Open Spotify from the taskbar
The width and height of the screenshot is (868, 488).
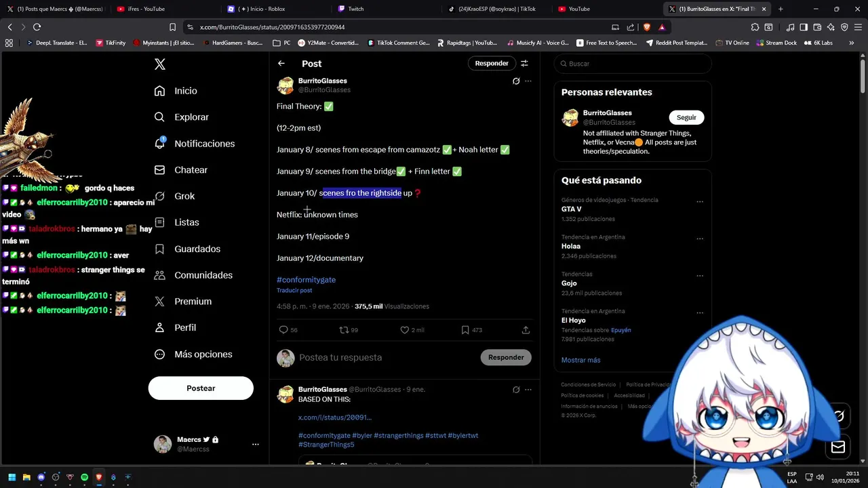click(84, 477)
